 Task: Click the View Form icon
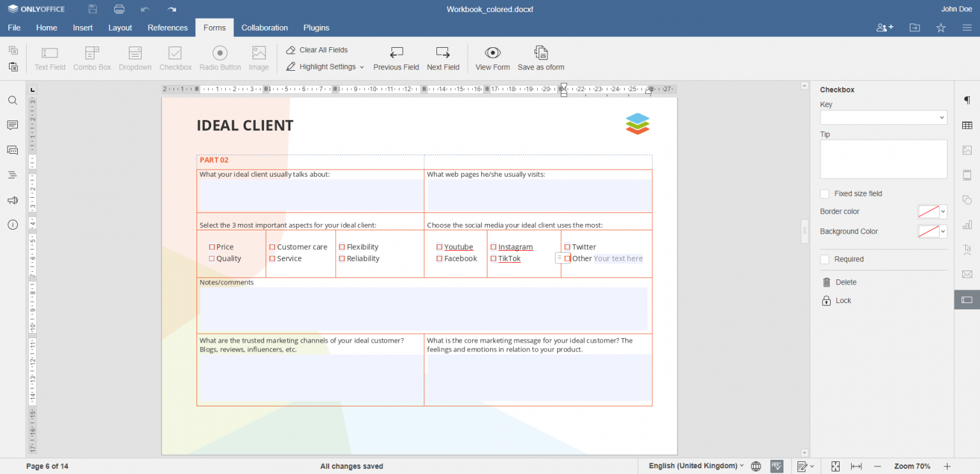[492, 57]
